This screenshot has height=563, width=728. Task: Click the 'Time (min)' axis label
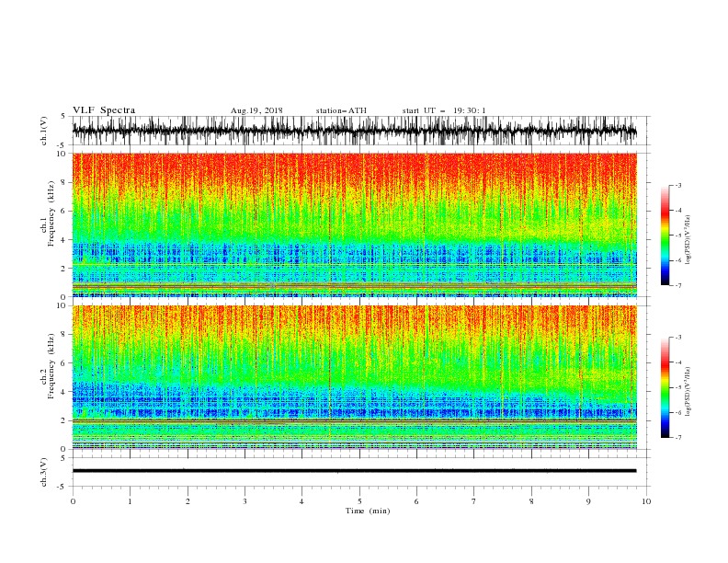pyautogui.click(x=368, y=511)
